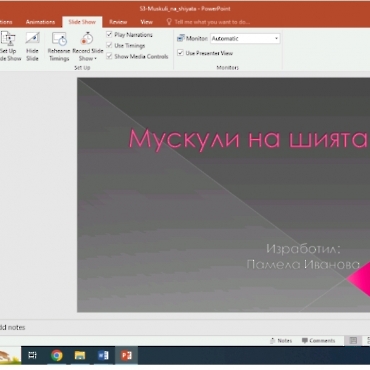Open File Explorer from the taskbar

pyautogui.click(x=80, y=355)
